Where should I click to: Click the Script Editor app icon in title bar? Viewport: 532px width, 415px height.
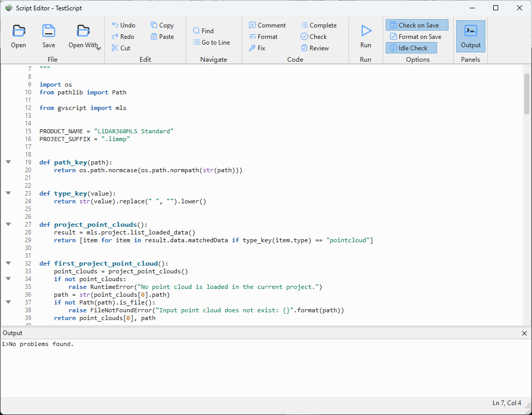[9, 8]
